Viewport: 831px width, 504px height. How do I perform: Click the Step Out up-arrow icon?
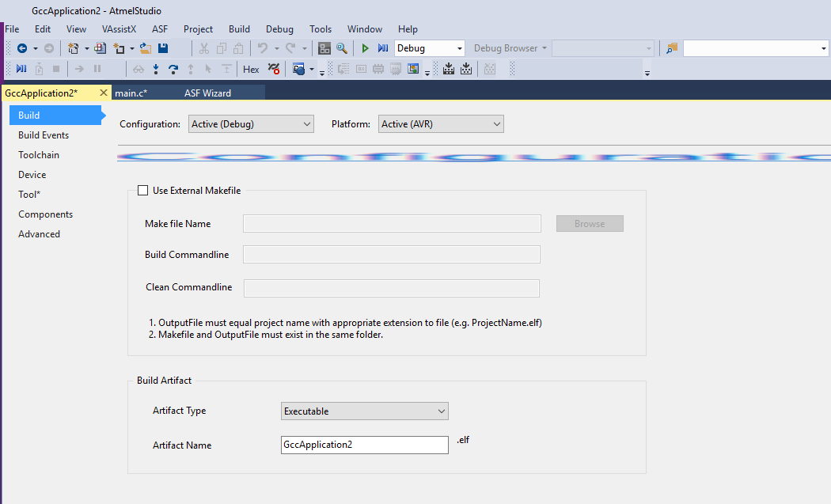click(x=191, y=69)
